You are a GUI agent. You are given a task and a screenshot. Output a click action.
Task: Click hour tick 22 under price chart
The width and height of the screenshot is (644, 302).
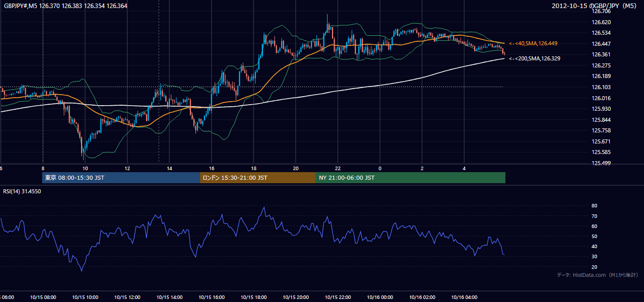coord(338,169)
